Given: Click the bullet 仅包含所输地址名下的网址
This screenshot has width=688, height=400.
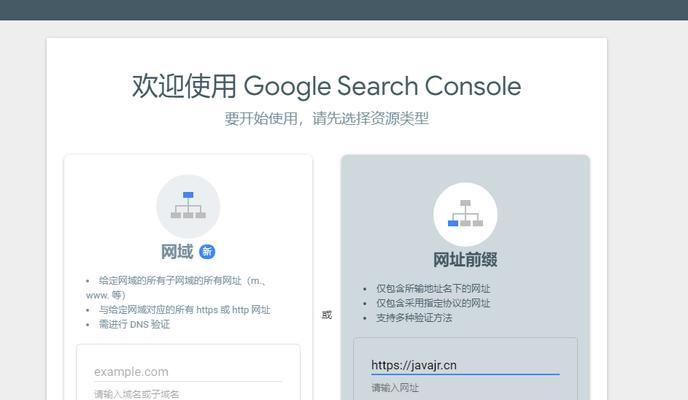Looking at the screenshot, I should click(x=433, y=289).
